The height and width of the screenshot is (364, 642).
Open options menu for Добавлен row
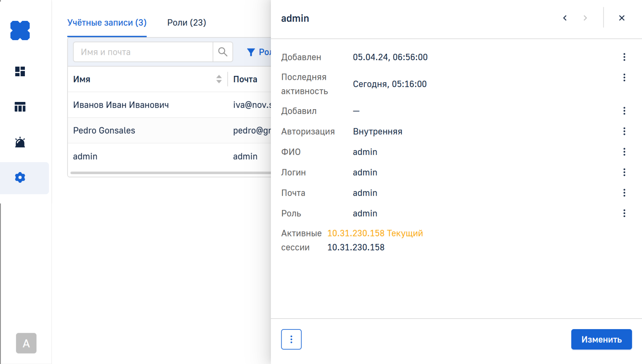[624, 57]
